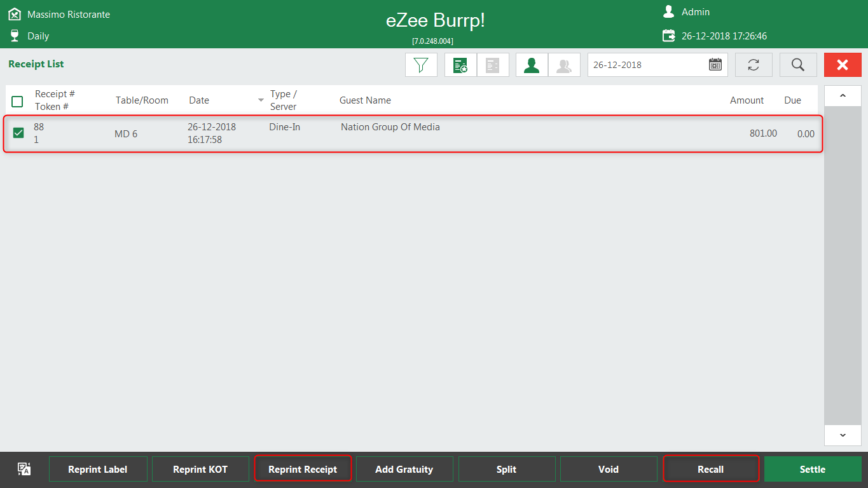The image size is (868, 488).
Task: Click the green receipt list icon
Action: point(460,65)
